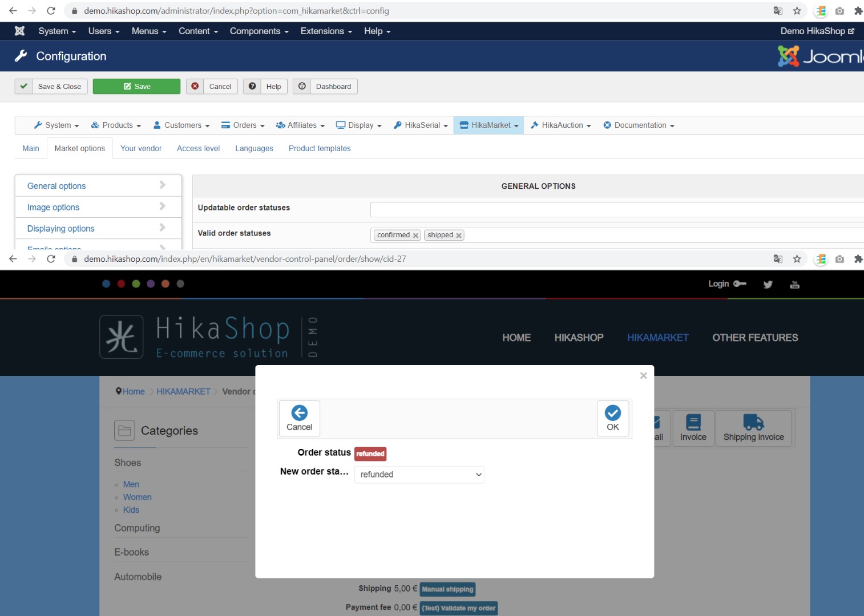The width and height of the screenshot is (864, 616).
Task: Expand the HikaSerial dropdown menu
Action: click(421, 125)
